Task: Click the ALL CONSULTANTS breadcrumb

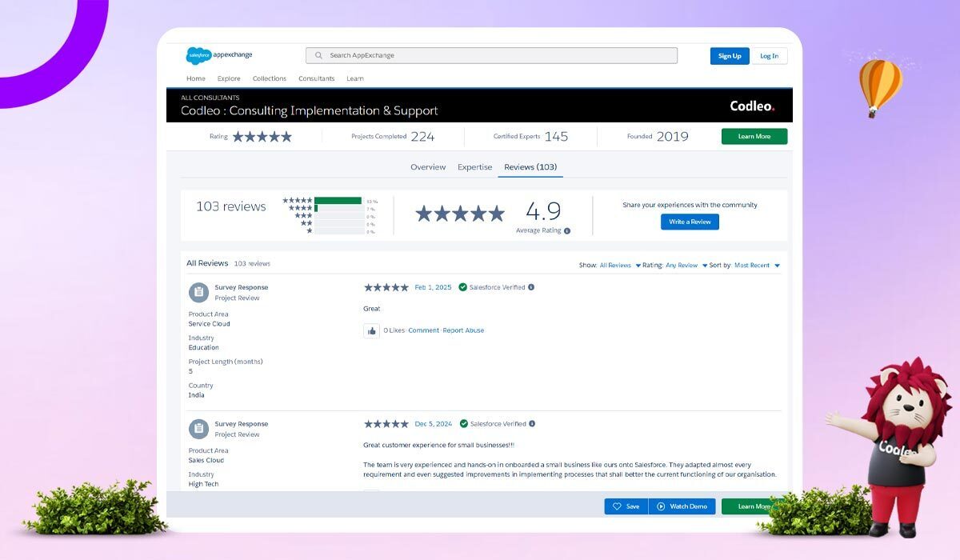Action: pyautogui.click(x=210, y=98)
